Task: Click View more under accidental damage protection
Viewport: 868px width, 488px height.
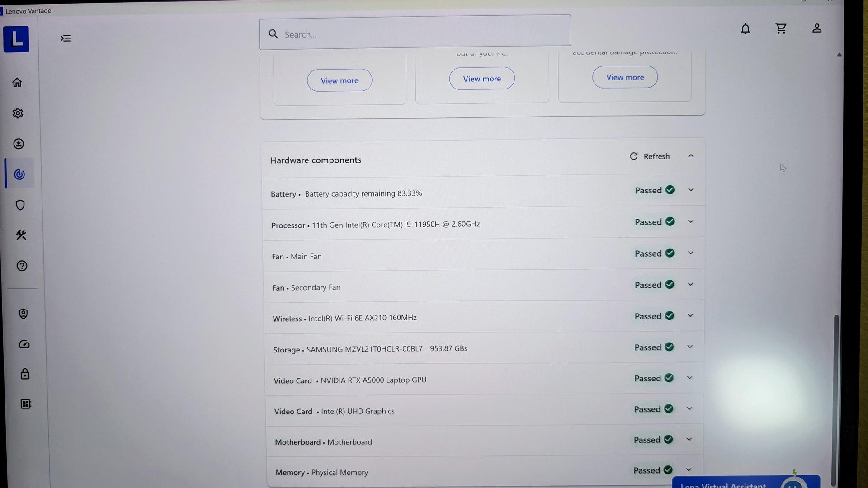Action: [625, 77]
